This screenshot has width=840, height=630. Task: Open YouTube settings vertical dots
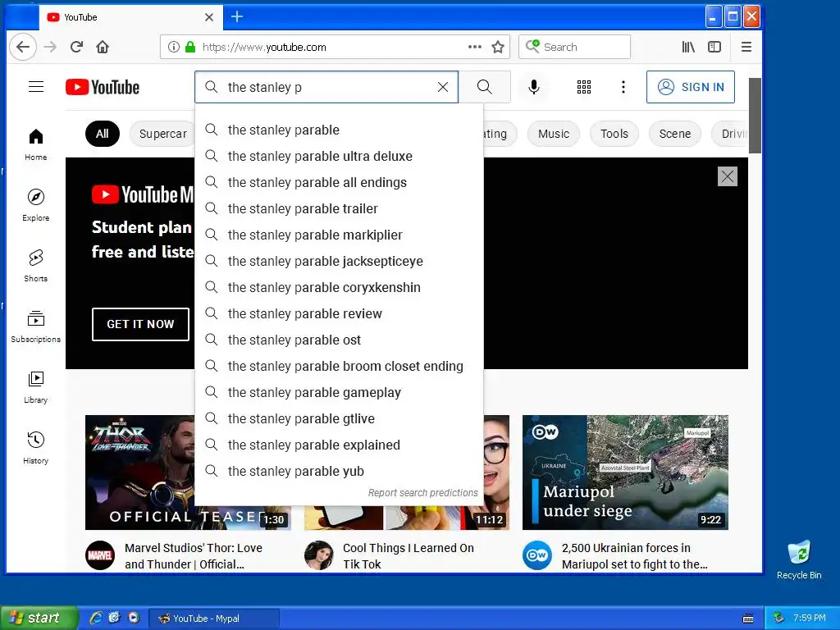[623, 87]
